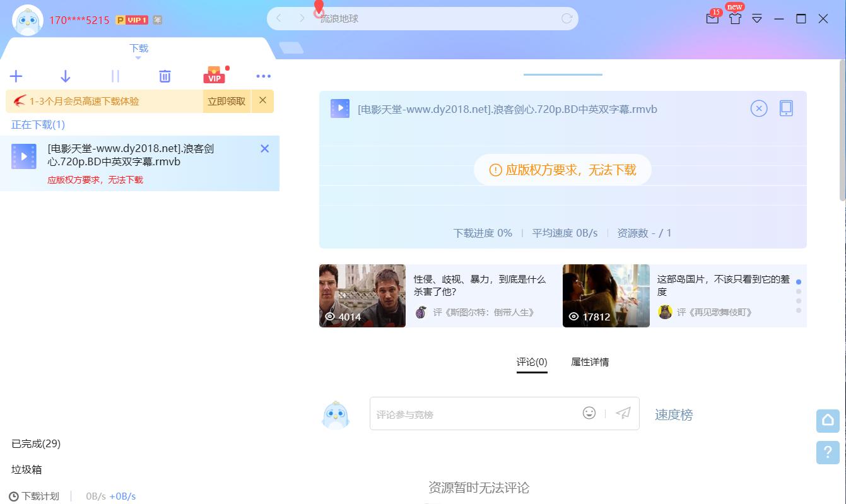Open help via the question mark icon
This screenshot has height=504, width=846.
pyautogui.click(x=828, y=453)
